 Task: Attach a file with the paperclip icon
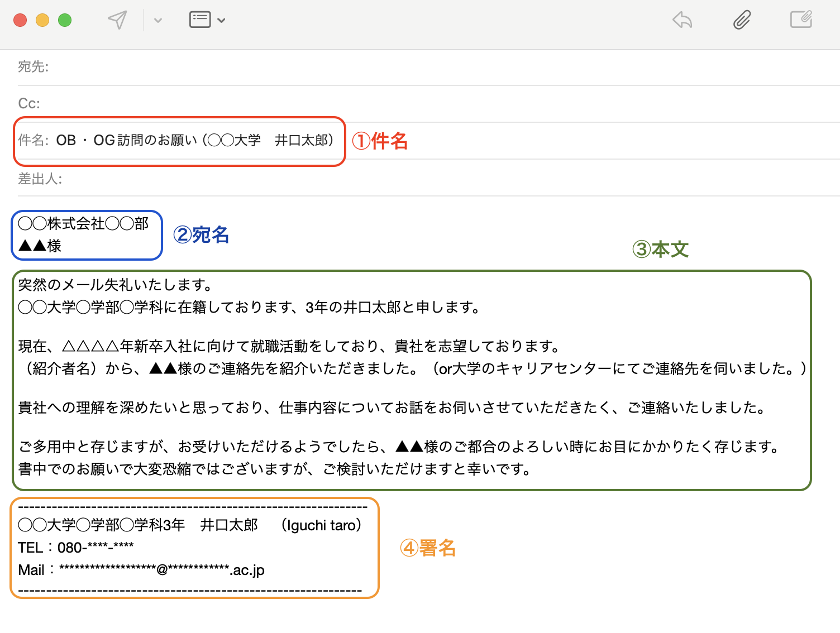(742, 20)
